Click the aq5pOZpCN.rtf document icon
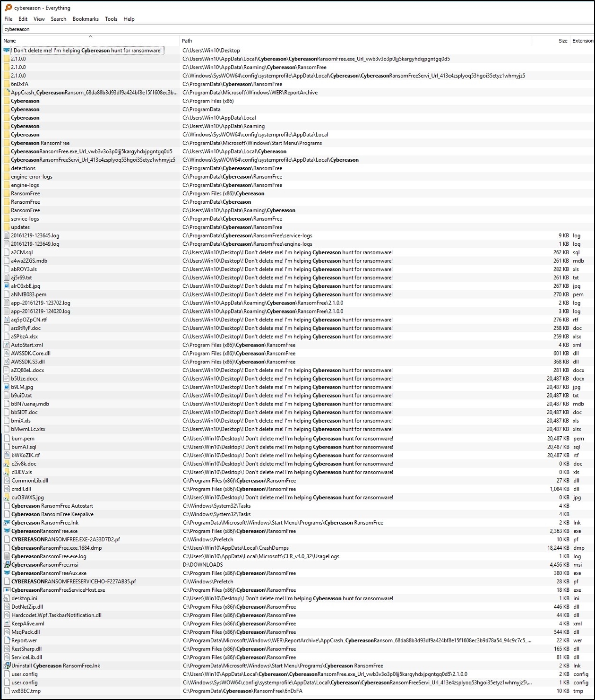 coord(7,320)
